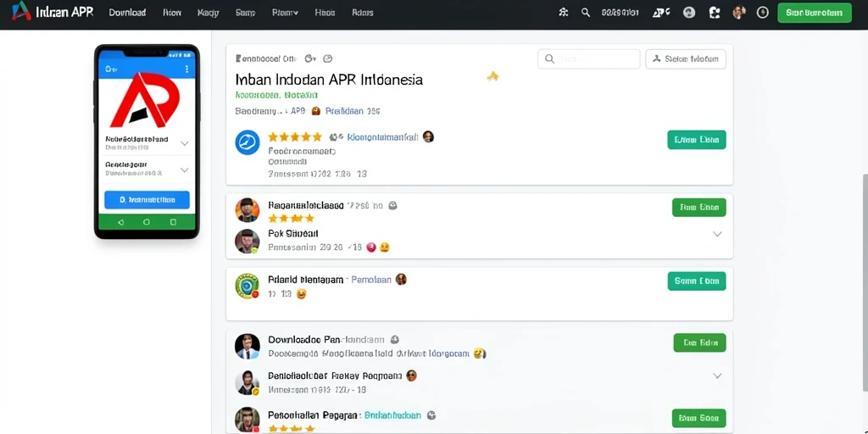This screenshot has height=434, width=868.
Task: Open the Download menu in the navbar
Action: point(127,13)
